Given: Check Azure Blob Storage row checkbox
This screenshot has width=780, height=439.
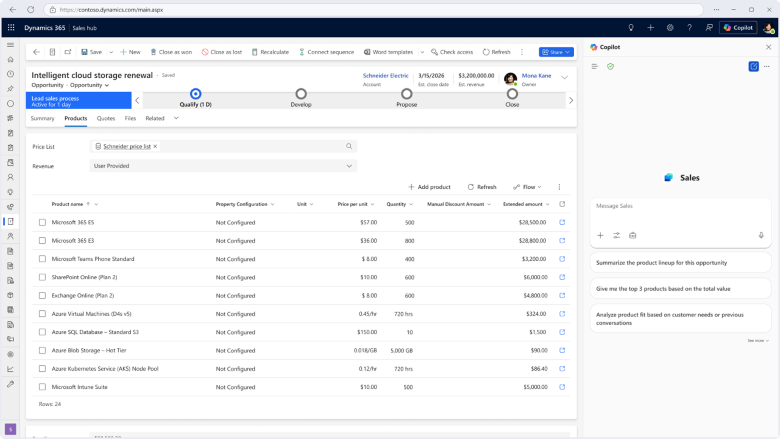Looking at the screenshot, I should pos(42,351).
